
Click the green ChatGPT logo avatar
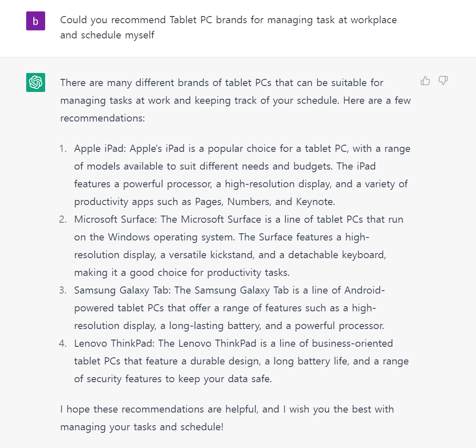35,82
